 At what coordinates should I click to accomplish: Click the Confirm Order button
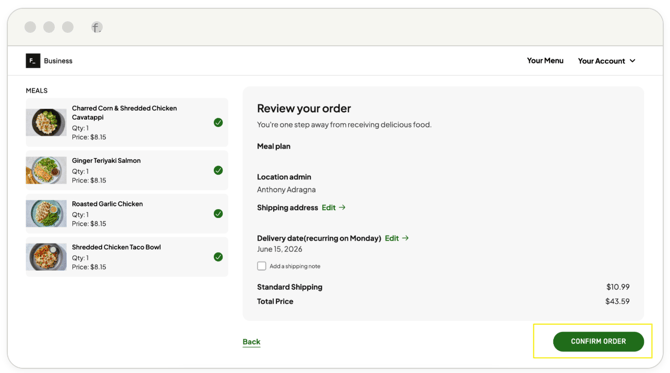(x=598, y=341)
